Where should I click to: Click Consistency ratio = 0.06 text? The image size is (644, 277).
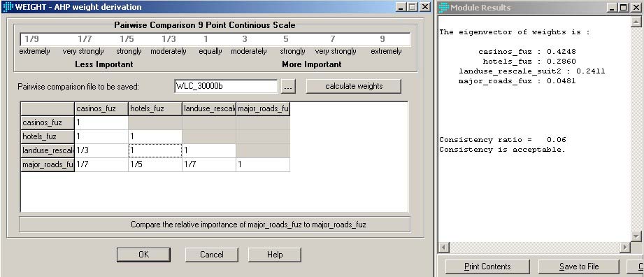[503, 140]
